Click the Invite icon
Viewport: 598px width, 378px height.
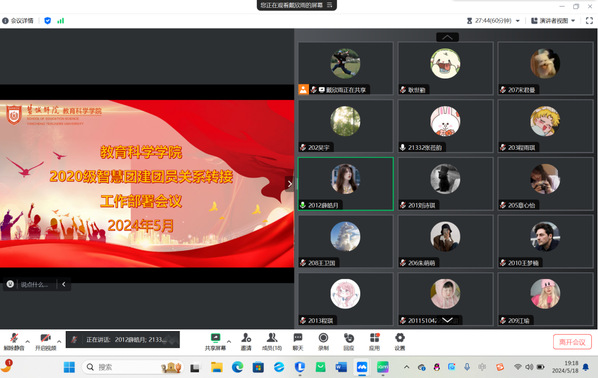pos(246,341)
